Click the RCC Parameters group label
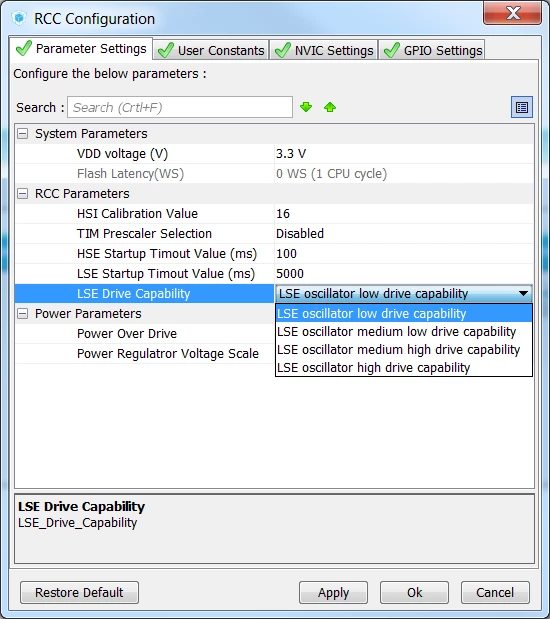 (x=82, y=194)
